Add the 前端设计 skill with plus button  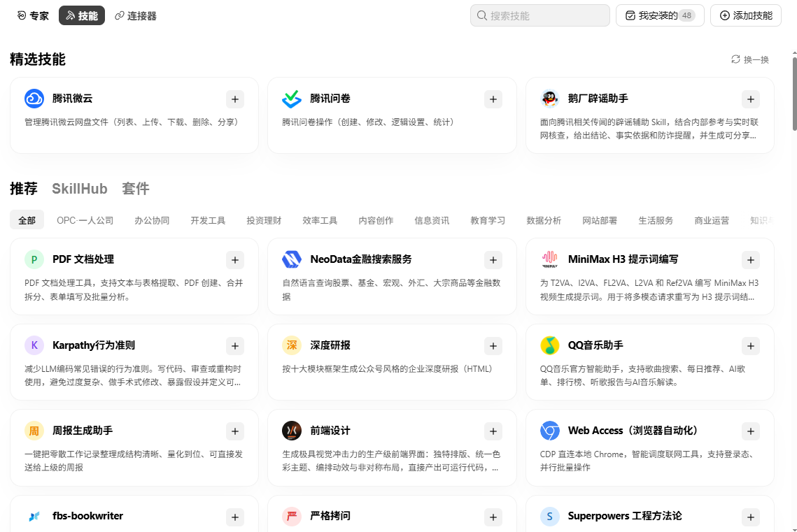[x=493, y=431]
